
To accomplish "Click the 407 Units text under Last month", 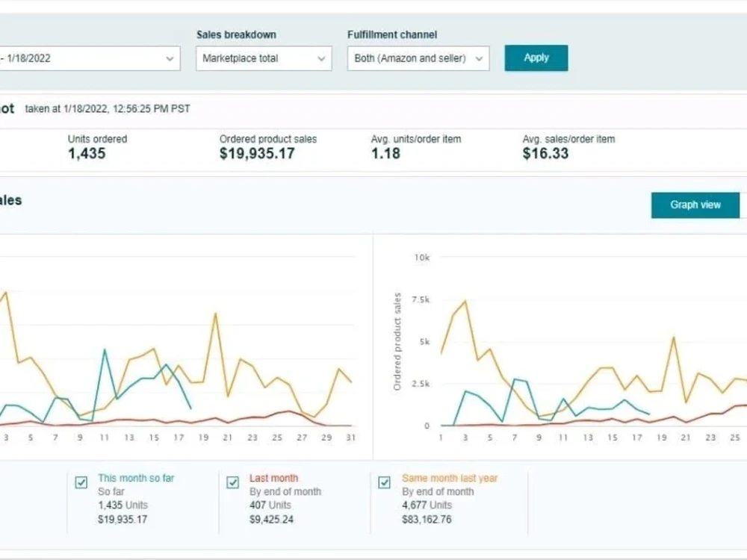I will coord(270,505).
